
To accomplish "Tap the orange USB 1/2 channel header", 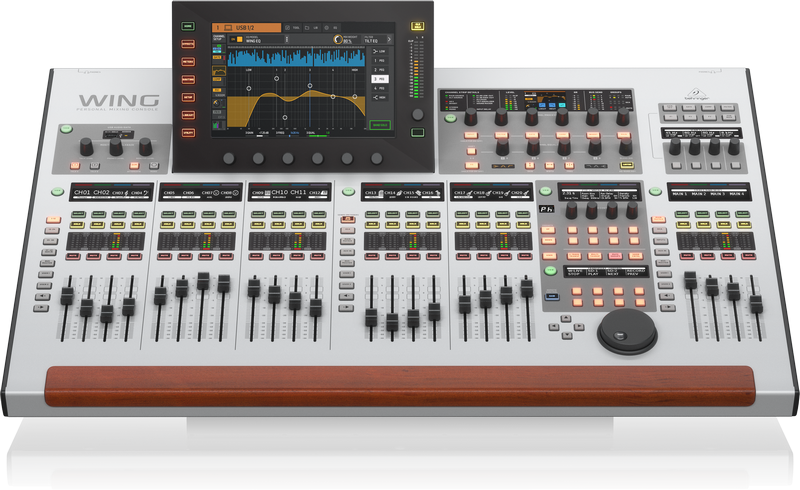I will click(246, 28).
